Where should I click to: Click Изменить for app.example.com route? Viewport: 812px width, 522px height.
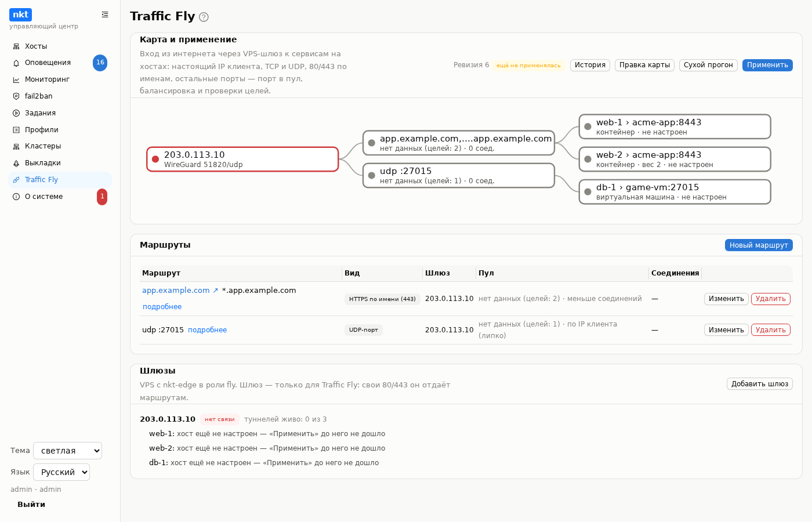[x=726, y=299]
